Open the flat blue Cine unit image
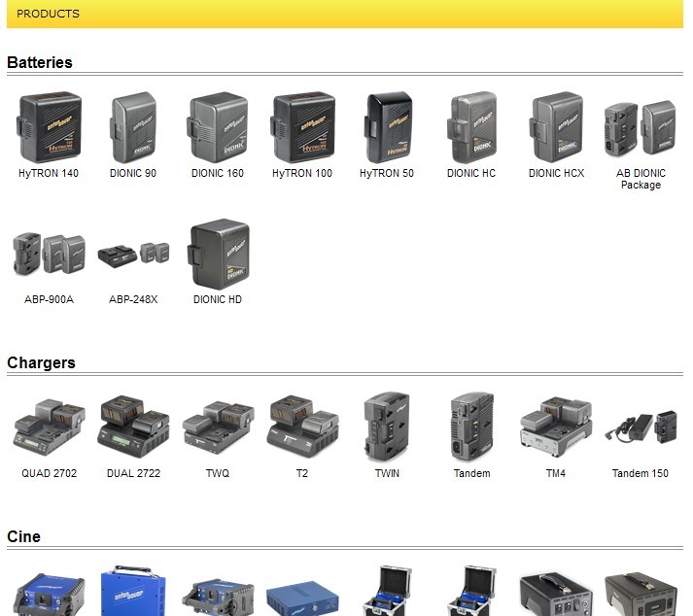The width and height of the screenshot is (693, 616). (x=302, y=599)
